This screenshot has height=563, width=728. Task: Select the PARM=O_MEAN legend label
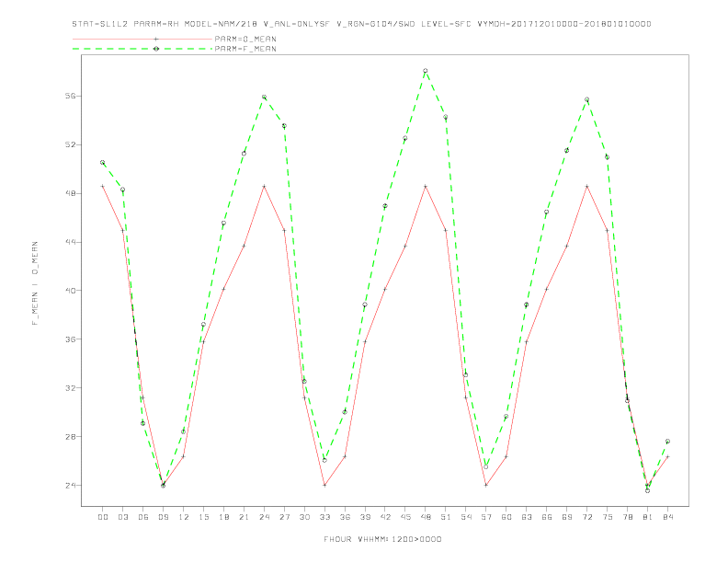[x=245, y=39]
